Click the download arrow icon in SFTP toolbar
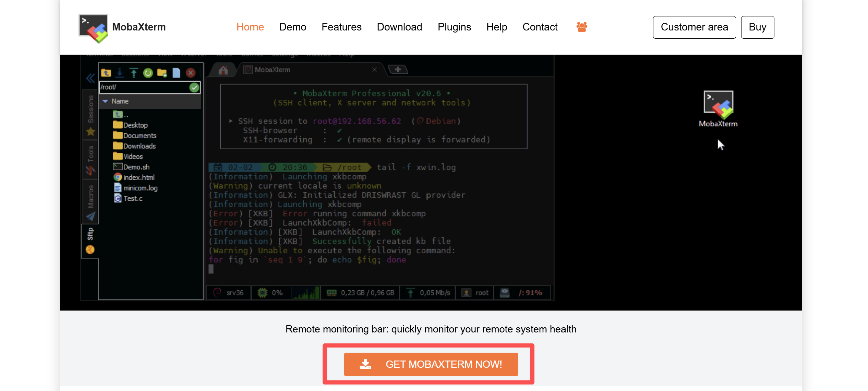Screen dimensions: 868x391 120,73
